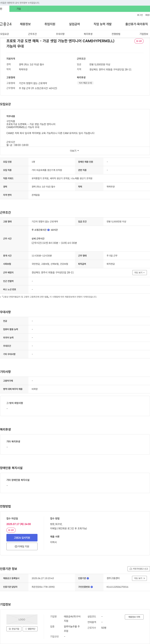The width and height of the screenshot is (150, 644).
Task: Open the 채용정보 이력 button
Action: pyautogui.click(x=134, y=617)
